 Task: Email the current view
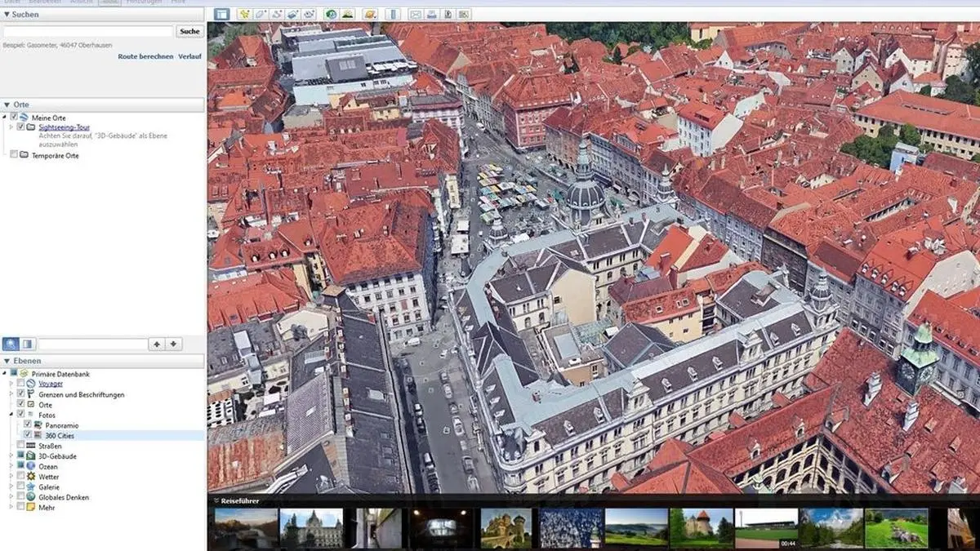click(415, 14)
